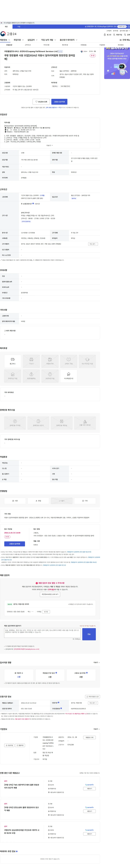Click the 장애인용 주차장 icon card
The width and height of the screenshot is (130, 868).
point(15,423)
